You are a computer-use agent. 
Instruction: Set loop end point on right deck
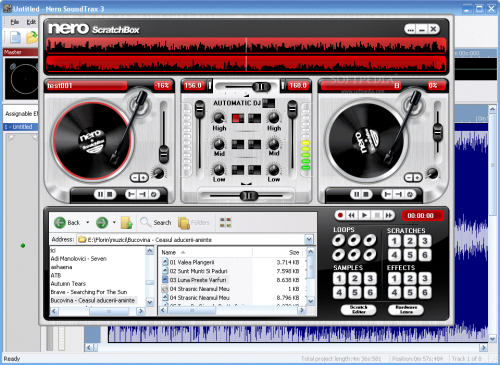click(399, 194)
